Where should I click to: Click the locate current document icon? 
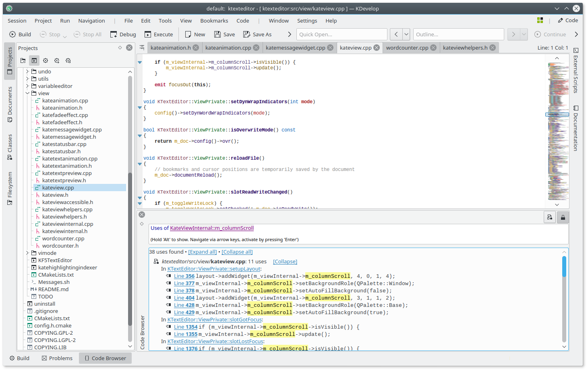pyautogui.click(x=23, y=60)
